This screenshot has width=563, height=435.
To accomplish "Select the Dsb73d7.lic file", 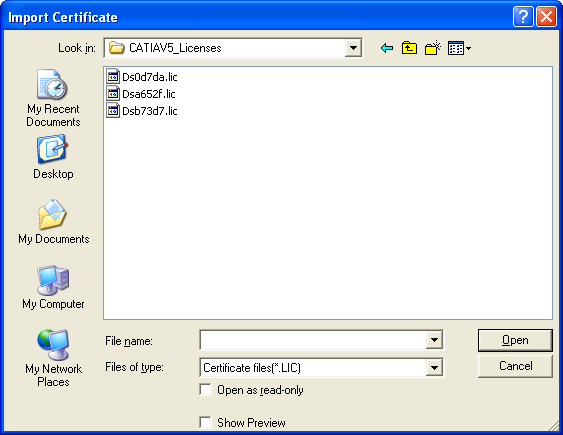I will point(142,111).
